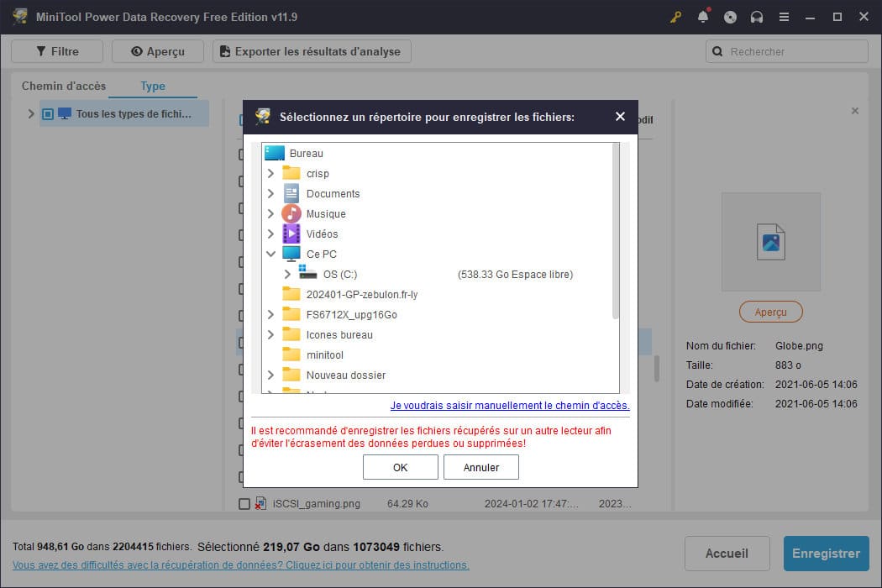This screenshot has width=882, height=588.
Task: Click the bootable media disc icon
Action: click(x=730, y=17)
